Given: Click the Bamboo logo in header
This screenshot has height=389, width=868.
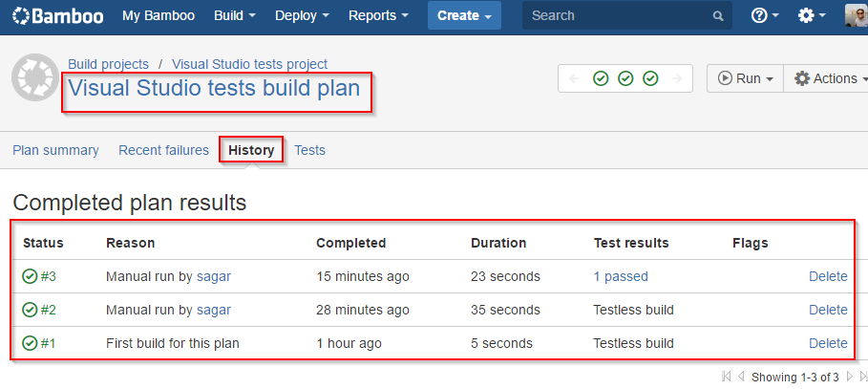Looking at the screenshot, I should (x=57, y=15).
